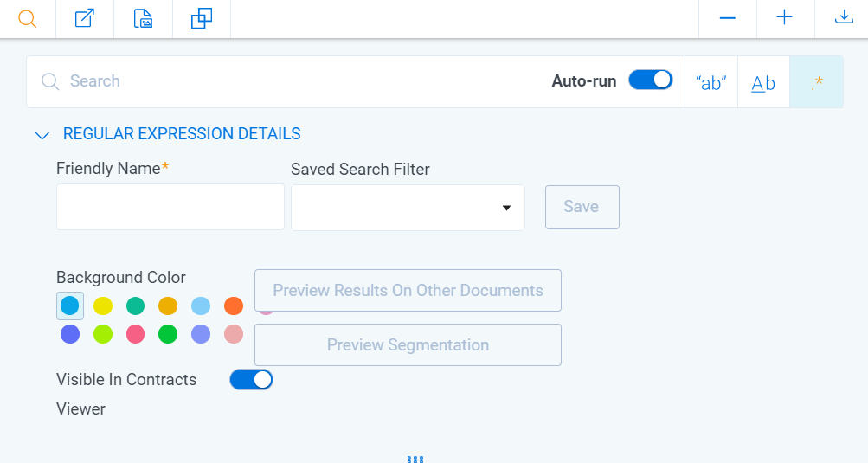Click Preview Results On Other Documents
This screenshot has width=868, height=463.
[x=408, y=290]
